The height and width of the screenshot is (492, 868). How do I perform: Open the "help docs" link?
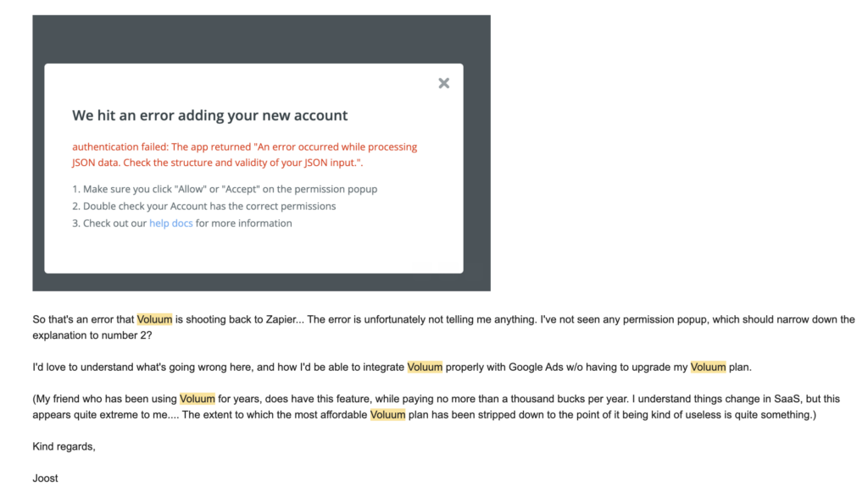[171, 224]
